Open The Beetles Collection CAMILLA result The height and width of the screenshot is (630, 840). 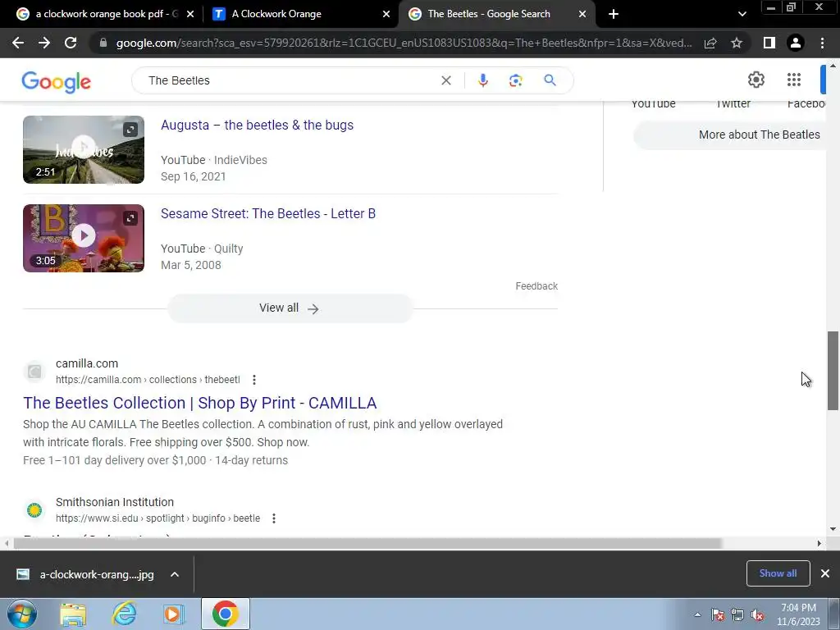(x=200, y=402)
